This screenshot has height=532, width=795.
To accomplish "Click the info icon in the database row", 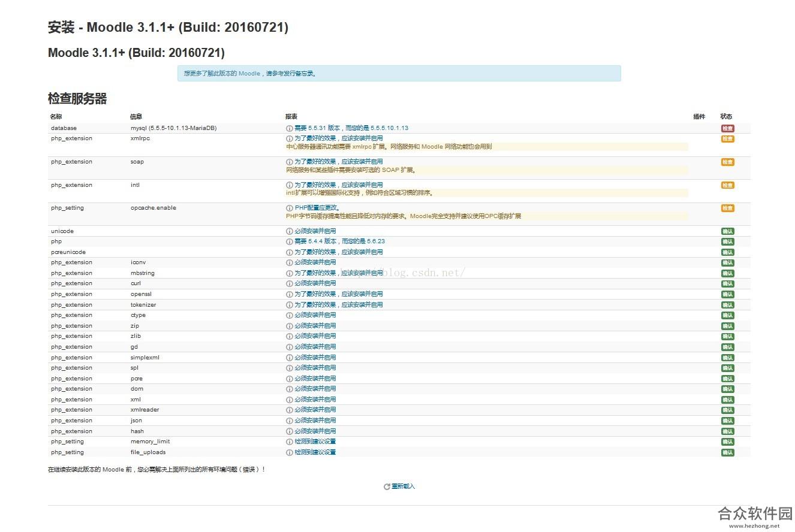I will pos(290,128).
